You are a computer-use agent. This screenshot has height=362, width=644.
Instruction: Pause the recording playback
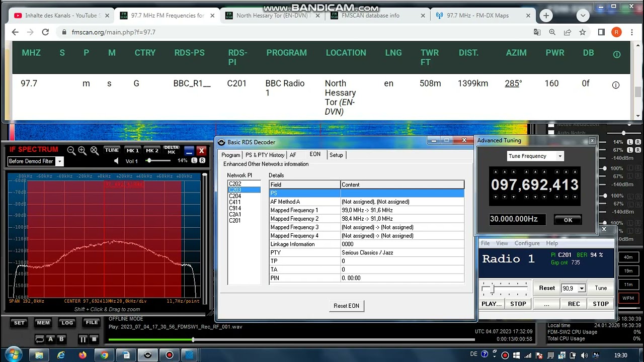(83, 339)
